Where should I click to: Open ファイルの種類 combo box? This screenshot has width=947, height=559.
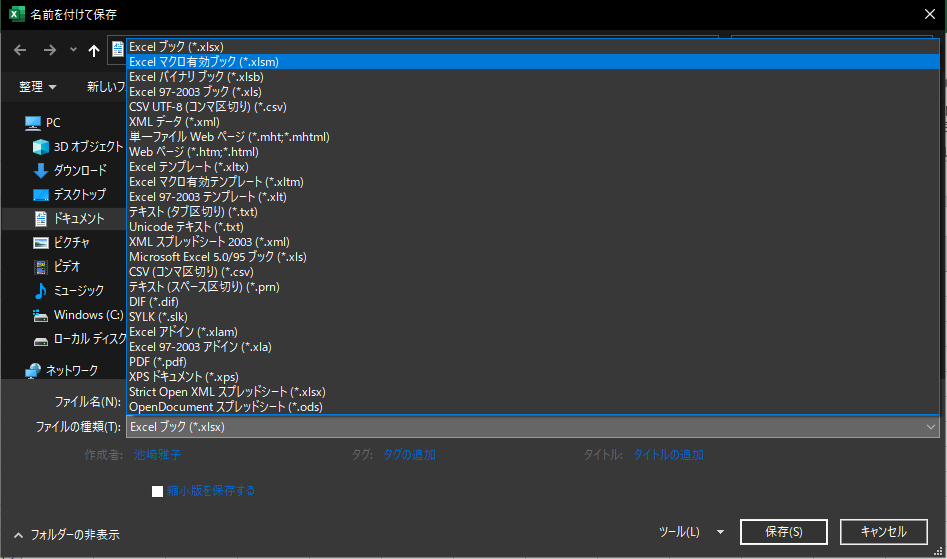533,427
